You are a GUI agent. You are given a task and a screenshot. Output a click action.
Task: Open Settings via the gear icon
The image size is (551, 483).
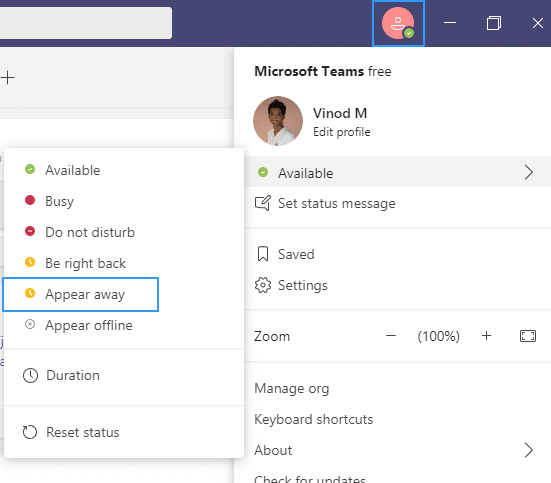(263, 285)
